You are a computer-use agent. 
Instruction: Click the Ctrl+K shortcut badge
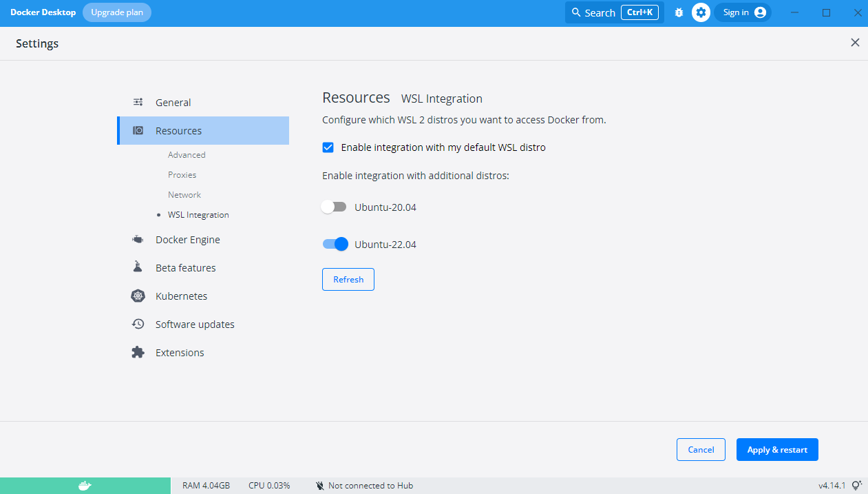640,12
